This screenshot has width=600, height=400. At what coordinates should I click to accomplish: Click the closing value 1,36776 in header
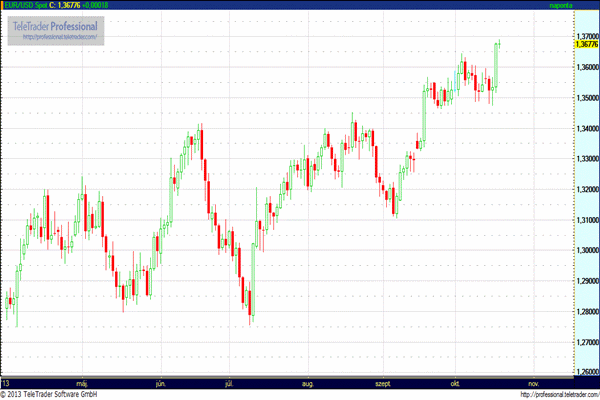click(x=68, y=5)
